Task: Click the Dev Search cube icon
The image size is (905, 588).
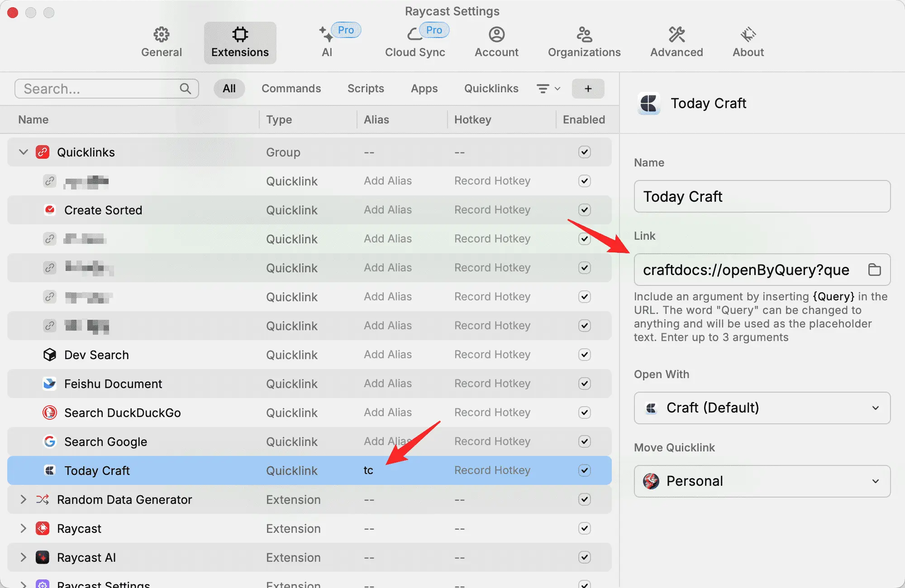Action: pos(50,355)
